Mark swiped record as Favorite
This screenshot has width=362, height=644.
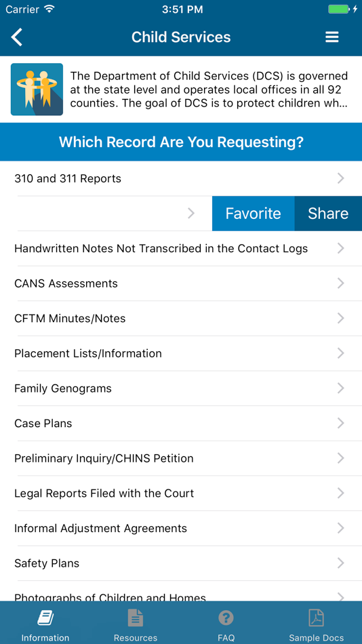tap(253, 214)
